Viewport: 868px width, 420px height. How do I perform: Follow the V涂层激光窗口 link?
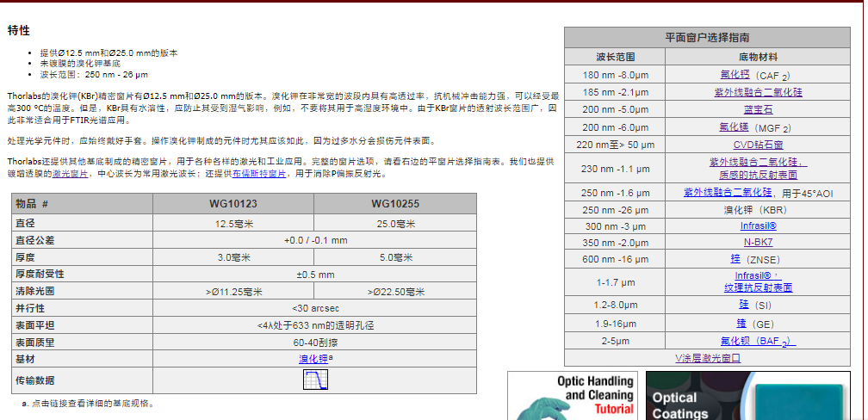[x=708, y=358]
